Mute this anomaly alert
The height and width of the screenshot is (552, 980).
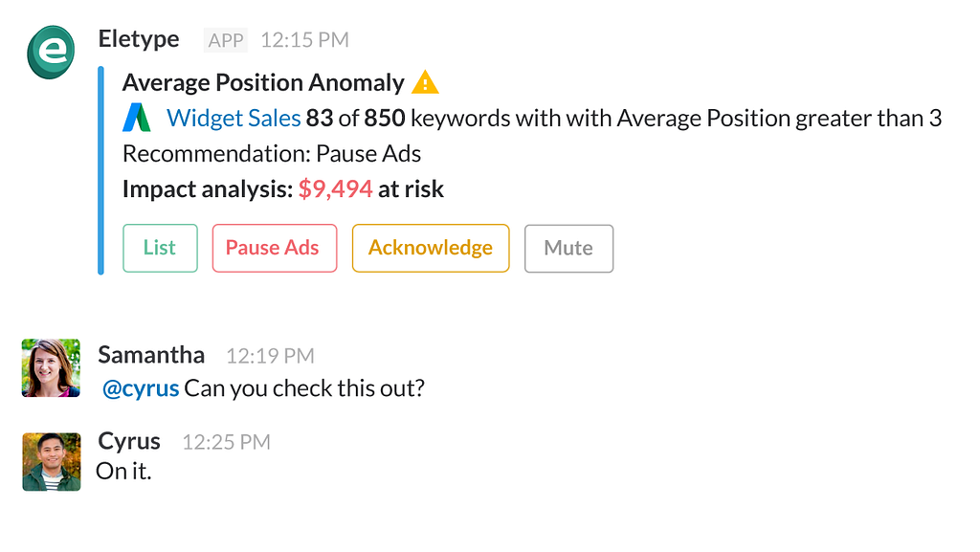click(x=568, y=249)
